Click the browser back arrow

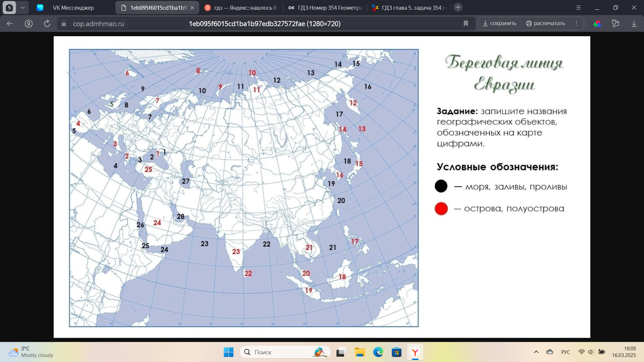tap(10, 23)
